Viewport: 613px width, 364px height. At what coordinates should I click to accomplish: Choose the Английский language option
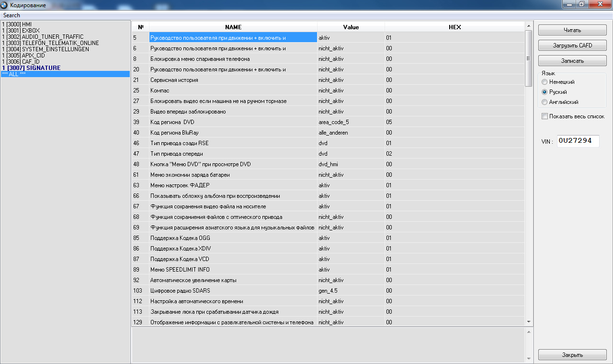click(545, 102)
